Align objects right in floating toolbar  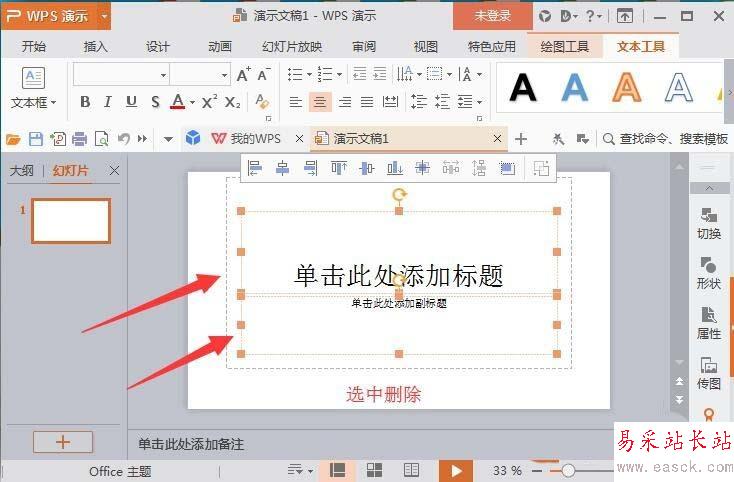pos(310,168)
